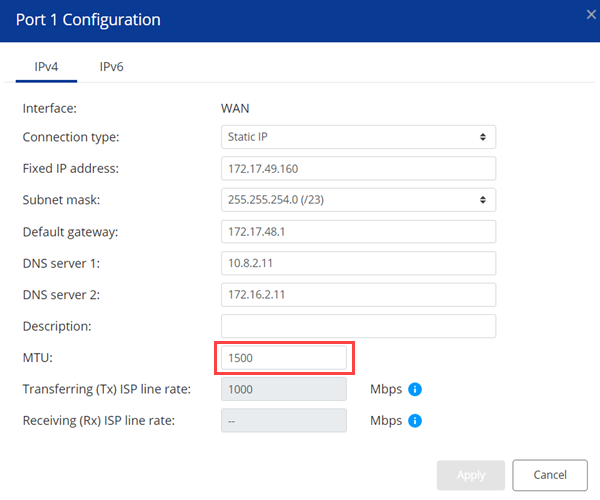This screenshot has height=500, width=600.
Task: Select the DNS server 1 field
Action: pyautogui.click(x=358, y=263)
